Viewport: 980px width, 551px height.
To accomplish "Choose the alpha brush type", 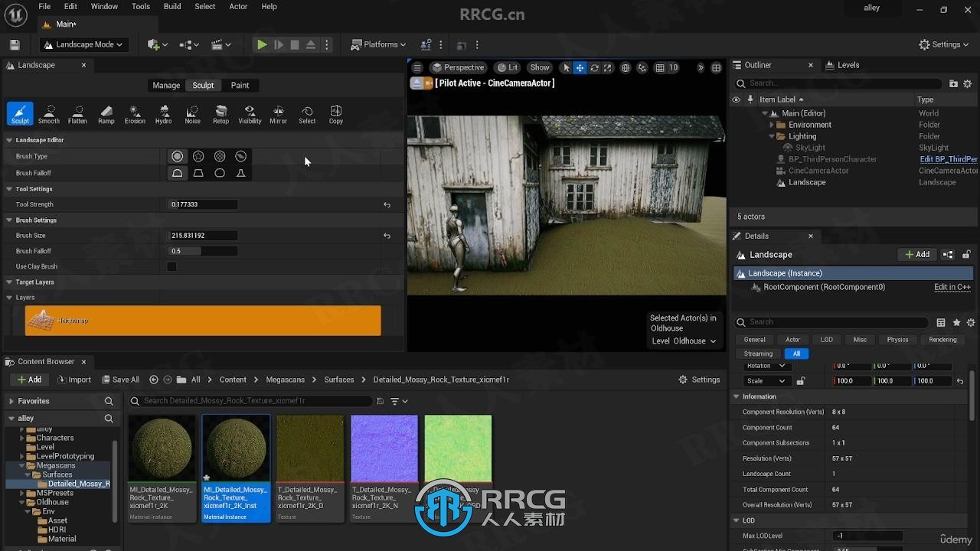I will click(x=198, y=156).
